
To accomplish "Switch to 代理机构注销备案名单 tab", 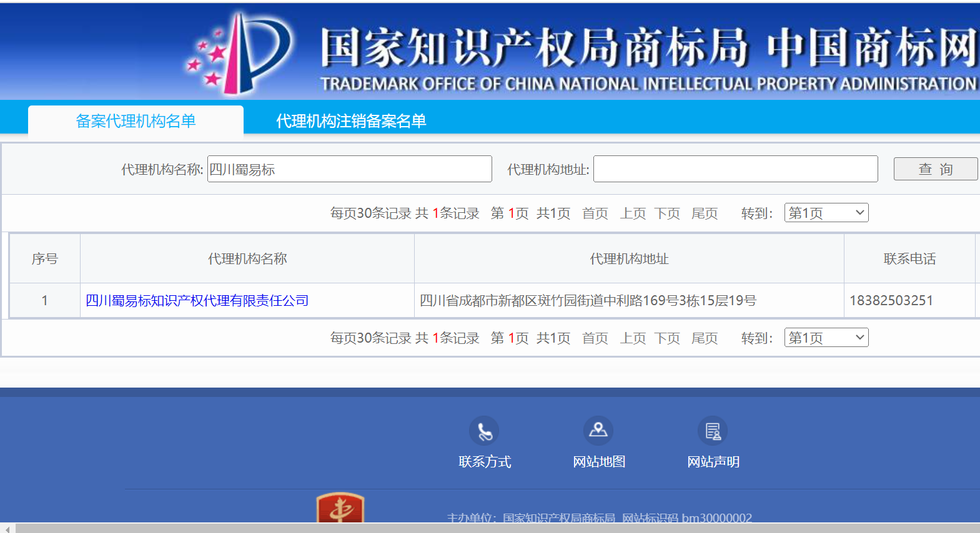I will click(x=351, y=121).
